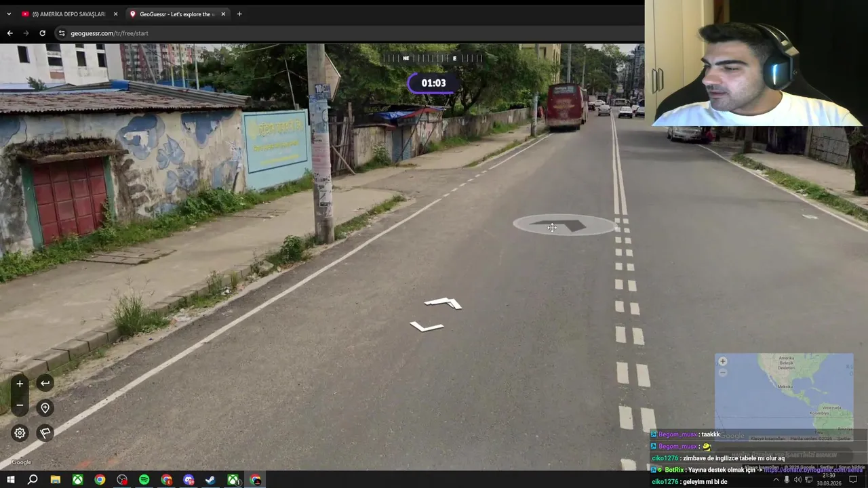Open the active Chrome window in taskbar
Image resolution: width=868 pixels, height=488 pixels.
pos(255,480)
